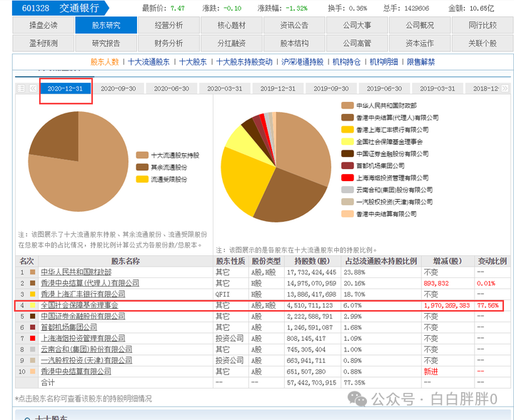Open shareholder 云南合和(集团)股份有限公司 in table
514x420 pixels.
click(86, 349)
